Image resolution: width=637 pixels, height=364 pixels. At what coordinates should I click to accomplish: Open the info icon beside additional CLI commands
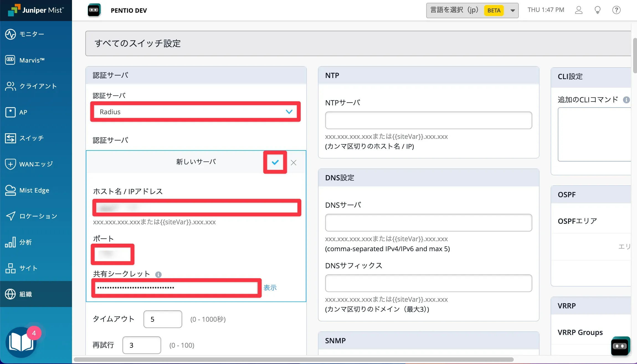tap(626, 100)
